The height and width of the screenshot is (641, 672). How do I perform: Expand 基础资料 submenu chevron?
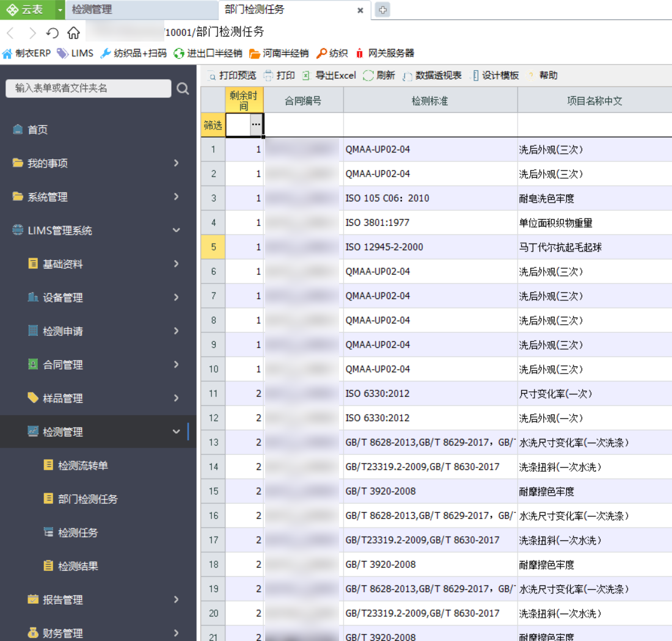pos(176,264)
